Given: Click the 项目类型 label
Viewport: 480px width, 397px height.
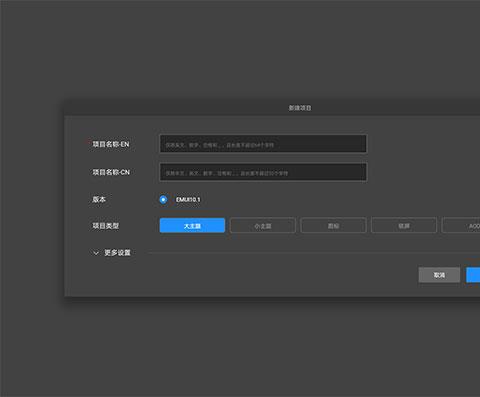Looking at the screenshot, I should (x=106, y=226).
